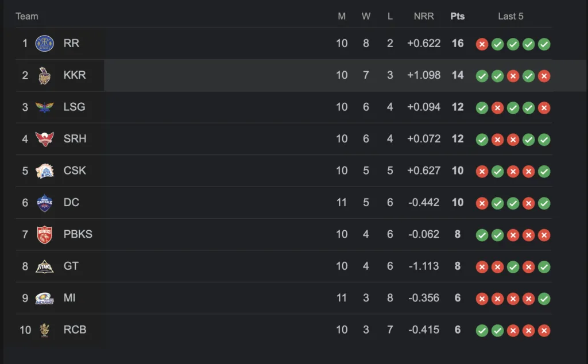Screen dimensions: 588x364
Task: Select the RCB team logo
Action: point(44,330)
